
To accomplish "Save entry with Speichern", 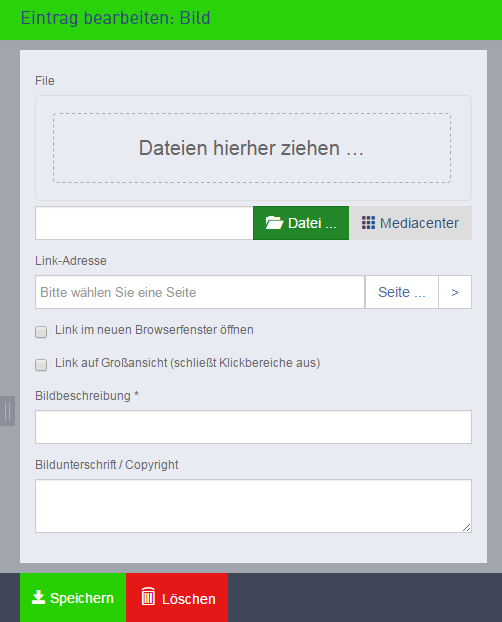I will 73,597.
